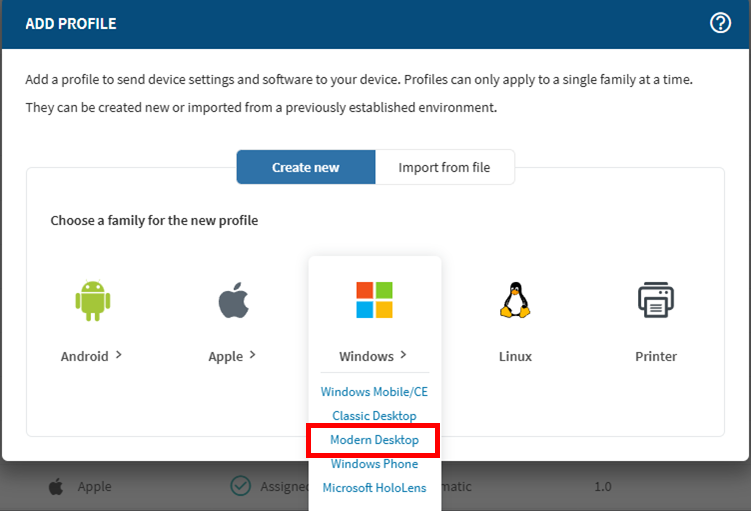Select Classic Desktop from the Windows list

(374, 416)
